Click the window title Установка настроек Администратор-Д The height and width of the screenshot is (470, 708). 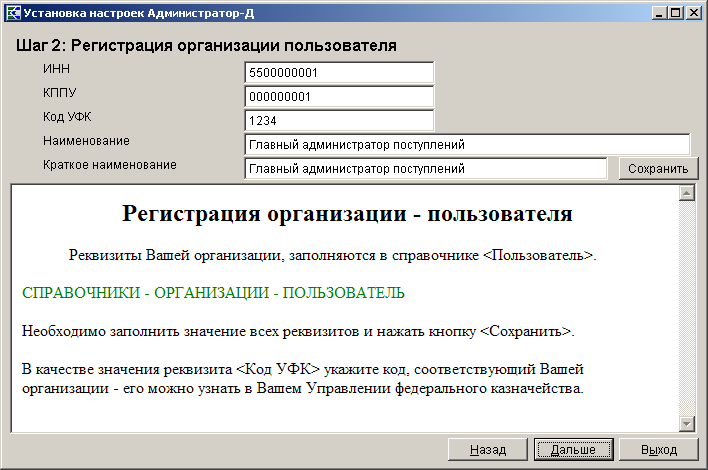[x=139, y=13]
